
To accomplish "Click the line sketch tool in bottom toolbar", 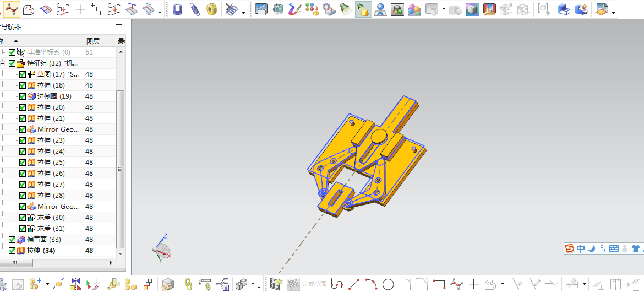I will pyautogui.click(x=354, y=284).
